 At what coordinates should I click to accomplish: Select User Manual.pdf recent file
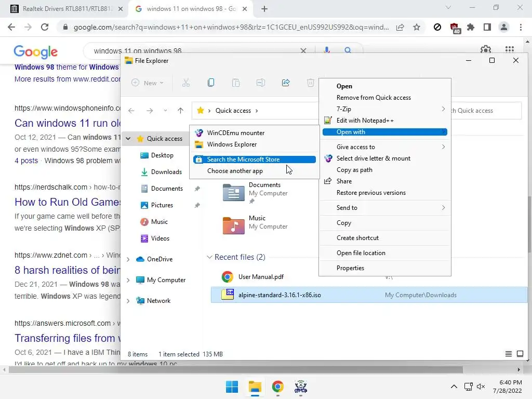(x=261, y=277)
